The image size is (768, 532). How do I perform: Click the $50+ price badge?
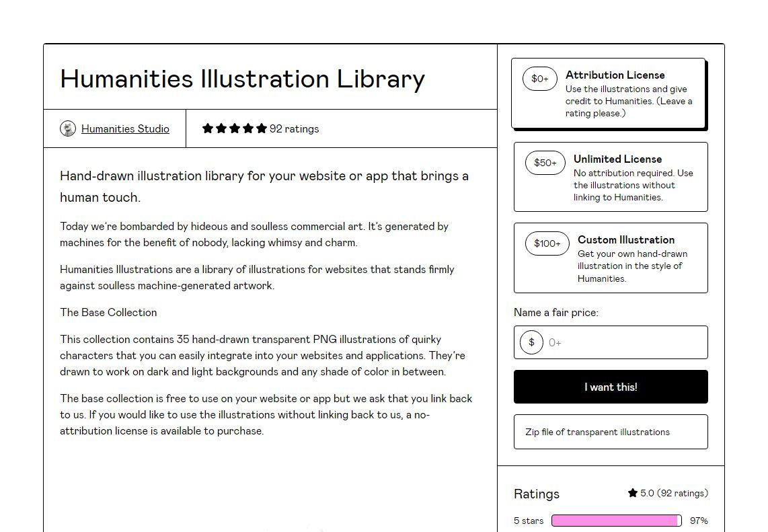(x=545, y=163)
